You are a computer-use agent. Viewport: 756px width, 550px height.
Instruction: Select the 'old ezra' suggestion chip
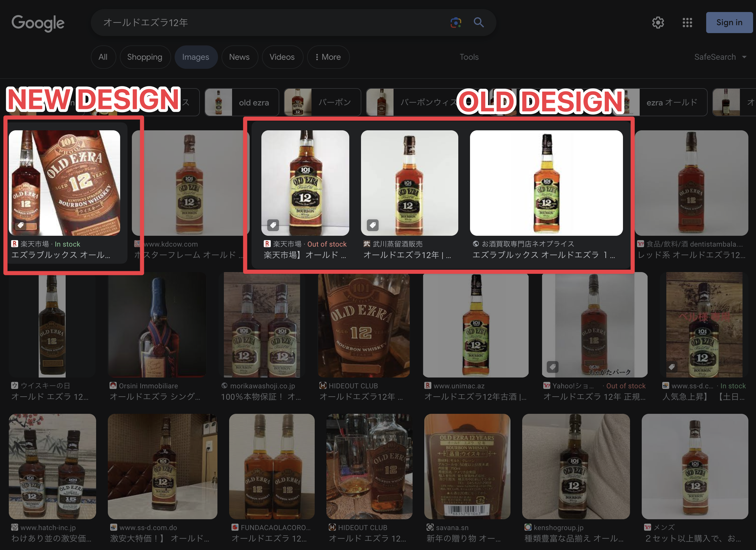pyautogui.click(x=242, y=102)
